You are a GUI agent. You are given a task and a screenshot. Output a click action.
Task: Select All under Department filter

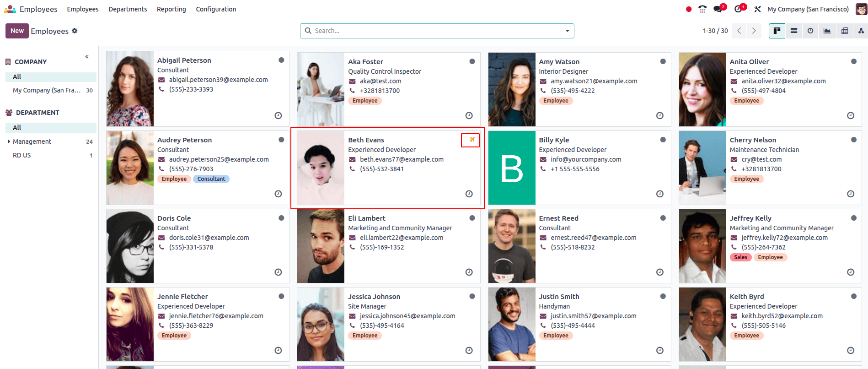click(x=51, y=128)
